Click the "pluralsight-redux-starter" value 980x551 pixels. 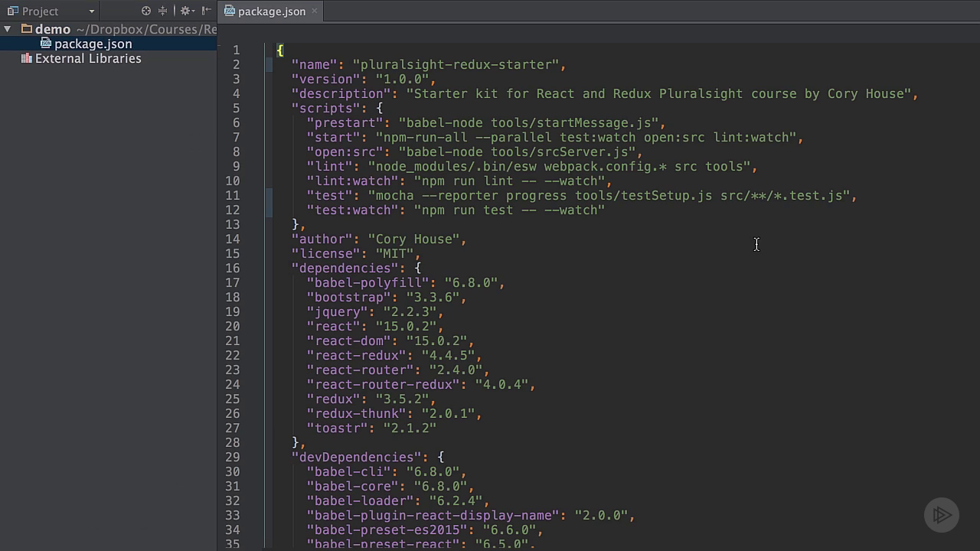(456, 64)
